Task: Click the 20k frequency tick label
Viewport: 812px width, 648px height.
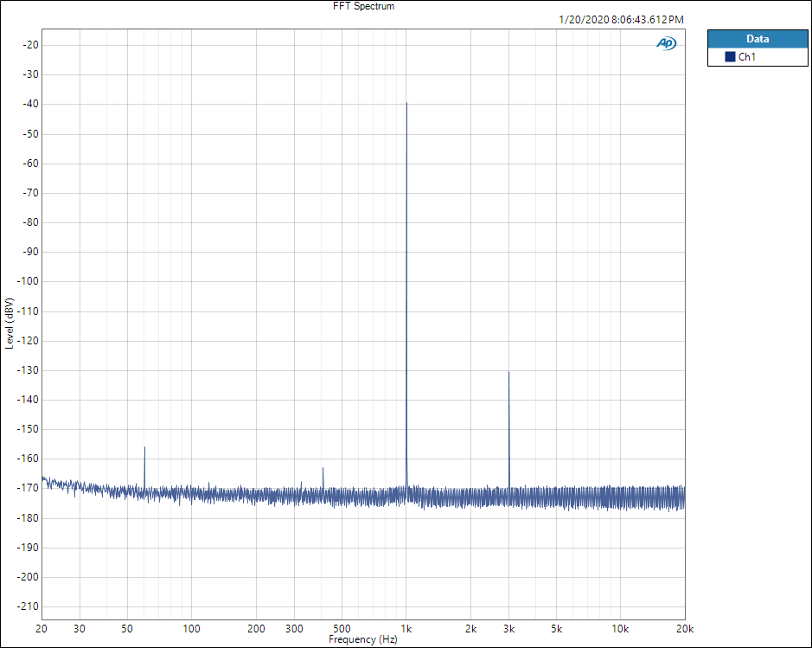Action: (685, 629)
